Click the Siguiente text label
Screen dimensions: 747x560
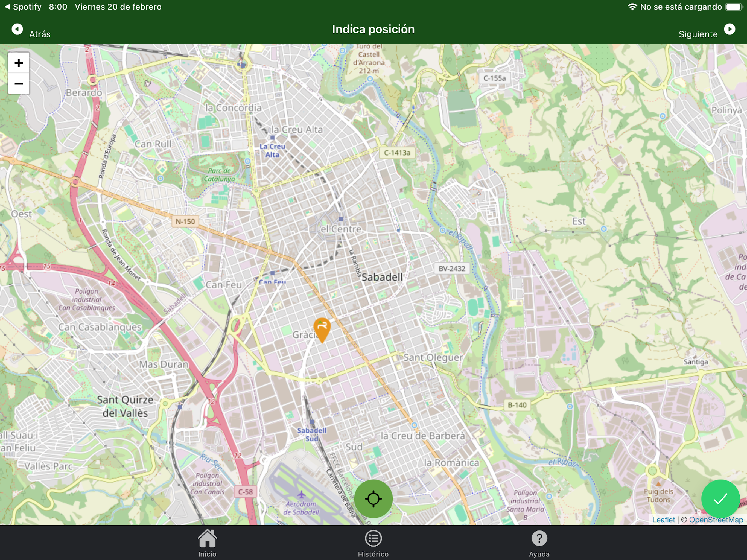[x=698, y=34]
